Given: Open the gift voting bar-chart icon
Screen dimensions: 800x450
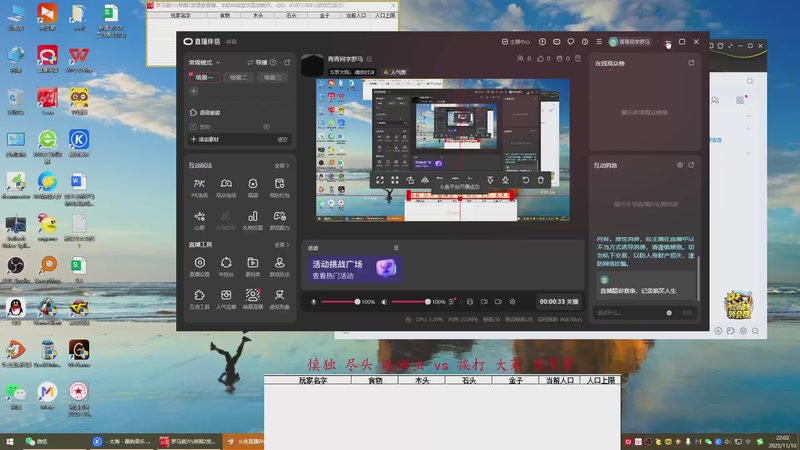Looking at the screenshot, I should [253, 220].
